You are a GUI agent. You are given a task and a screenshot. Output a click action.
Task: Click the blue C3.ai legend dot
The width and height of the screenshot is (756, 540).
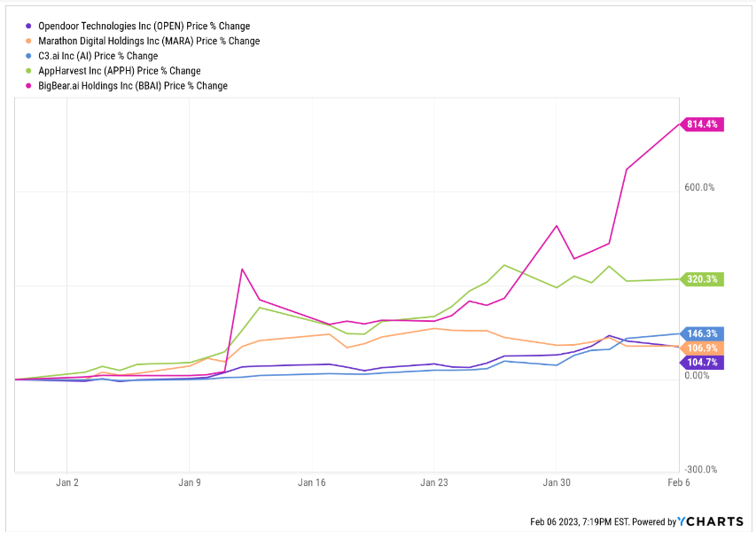(x=31, y=56)
